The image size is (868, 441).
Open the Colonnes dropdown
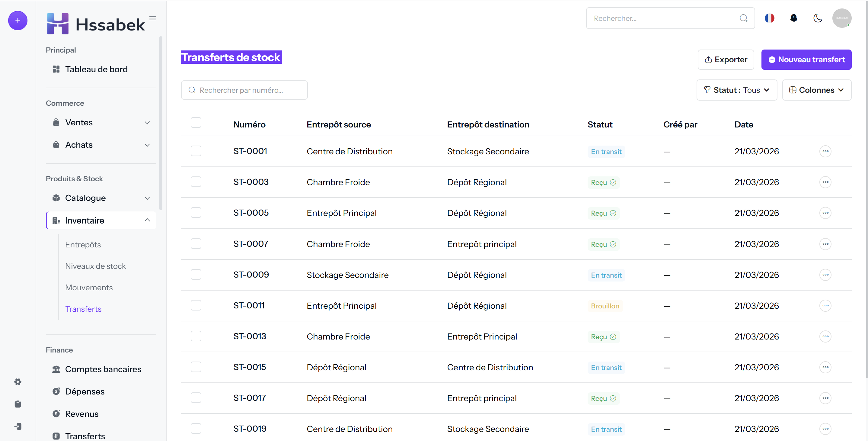[816, 90]
